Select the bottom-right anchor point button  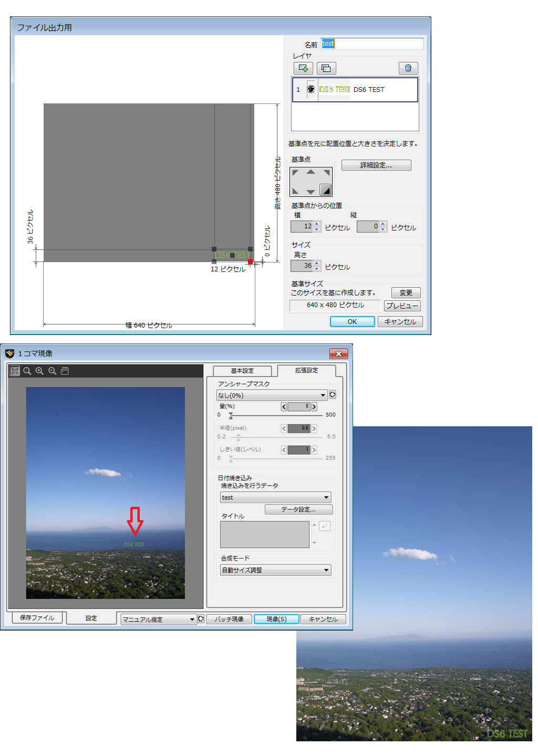326,190
